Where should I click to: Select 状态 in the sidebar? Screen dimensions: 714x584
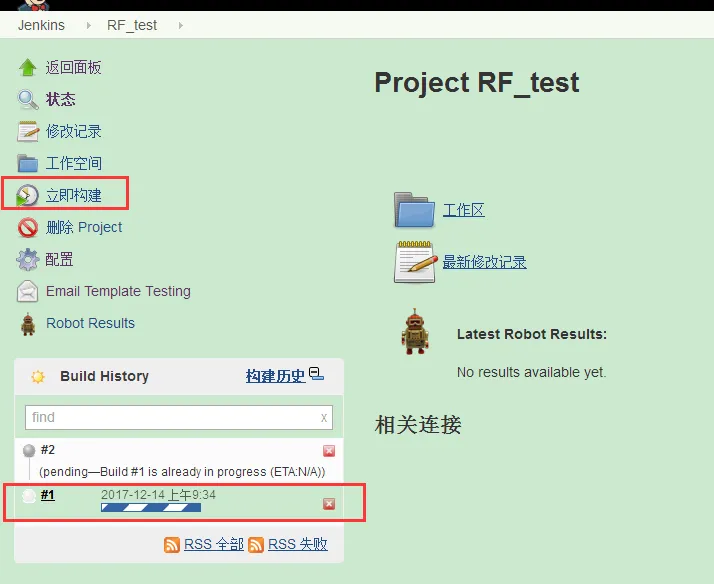click(x=61, y=99)
